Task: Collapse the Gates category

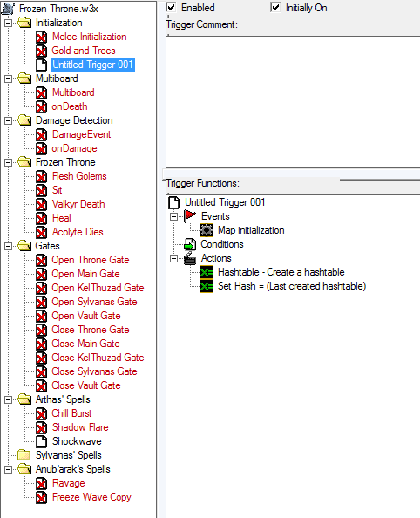Action: 8,246
